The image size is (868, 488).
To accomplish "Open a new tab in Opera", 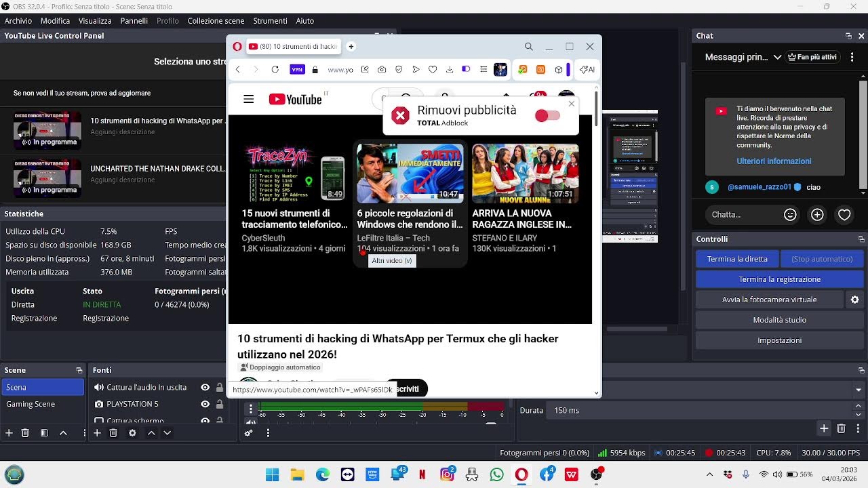I will pos(351,47).
